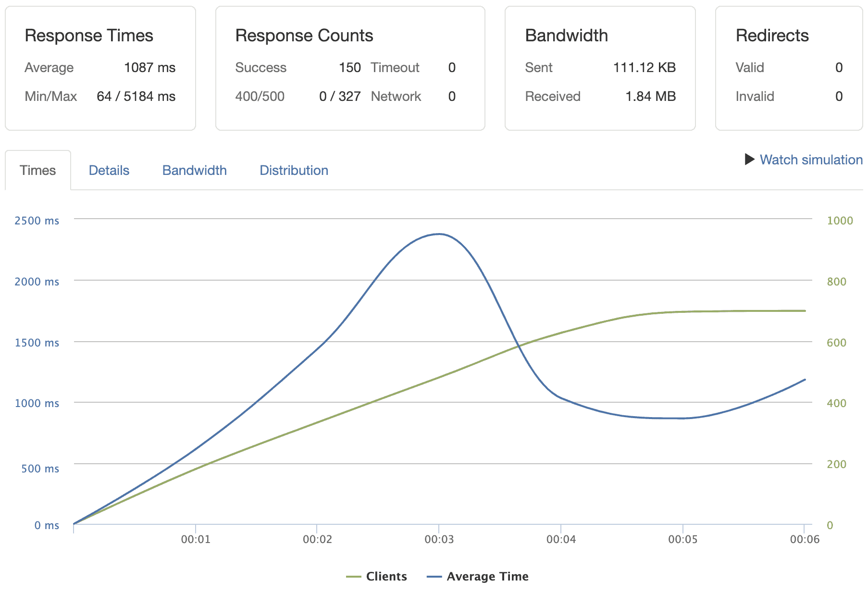The image size is (868, 593).
Task: View the Distribution tab
Action: coord(294,170)
